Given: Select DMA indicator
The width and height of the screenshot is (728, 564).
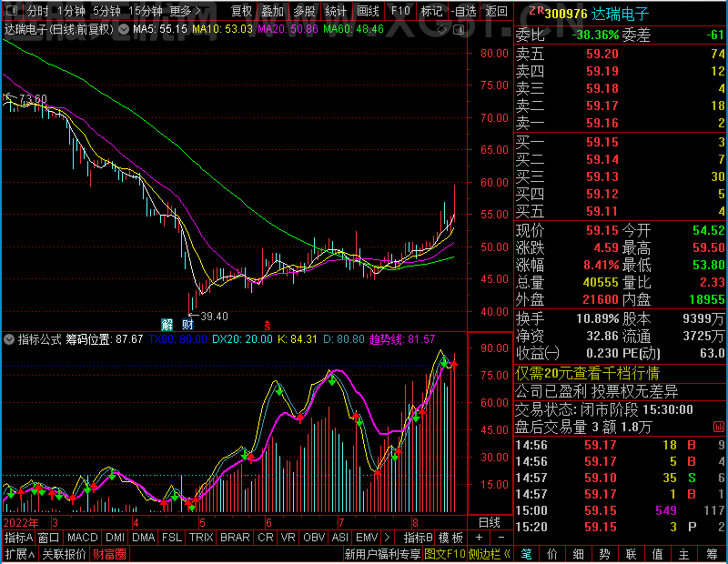Looking at the screenshot, I should (x=143, y=538).
